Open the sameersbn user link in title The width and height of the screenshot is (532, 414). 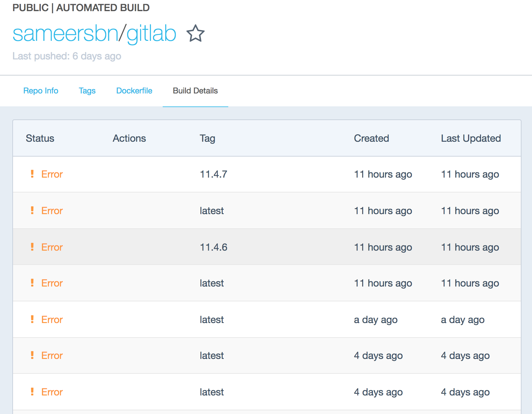click(x=65, y=33)
